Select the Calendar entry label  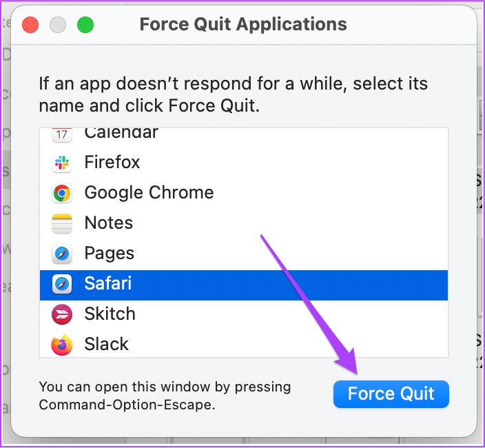coord(121,133)
